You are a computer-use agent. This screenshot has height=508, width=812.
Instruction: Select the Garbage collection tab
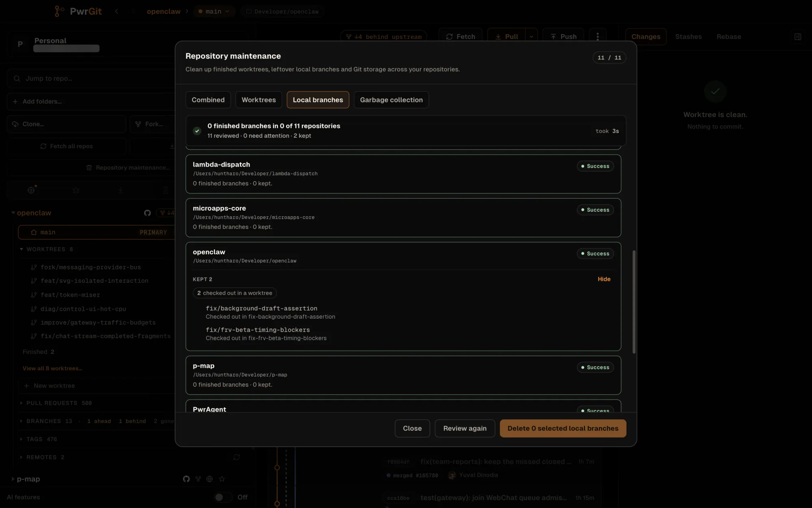point(391,100)
